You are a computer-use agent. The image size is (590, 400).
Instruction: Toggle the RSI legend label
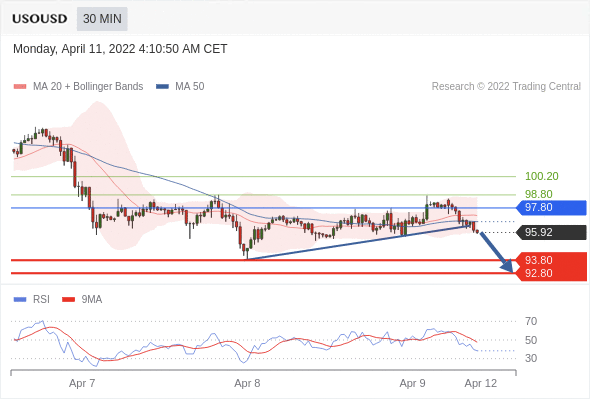[41, 300]
